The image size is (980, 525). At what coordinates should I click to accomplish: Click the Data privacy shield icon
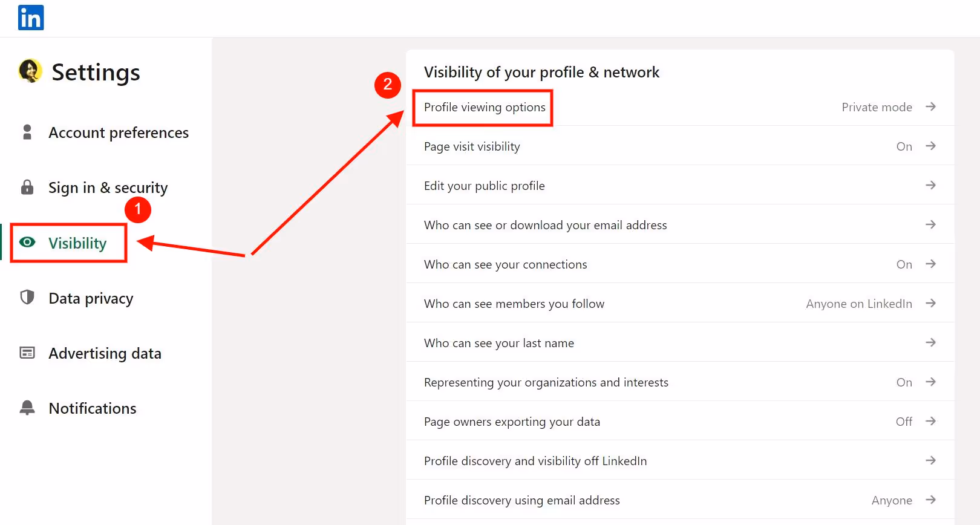tap(27, 298)
